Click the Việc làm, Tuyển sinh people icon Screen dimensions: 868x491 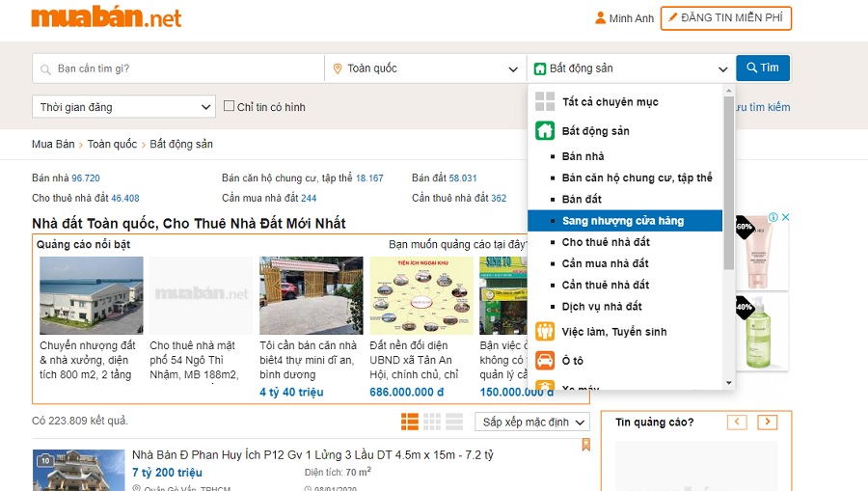click(545, 332)
